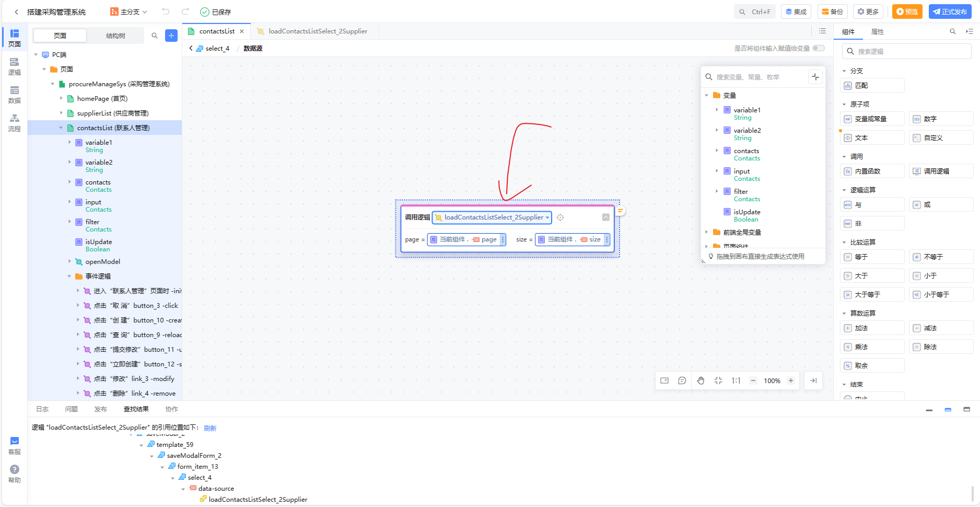
Task: Add a variable with the plus icon
Action: (x=815, y=77)
